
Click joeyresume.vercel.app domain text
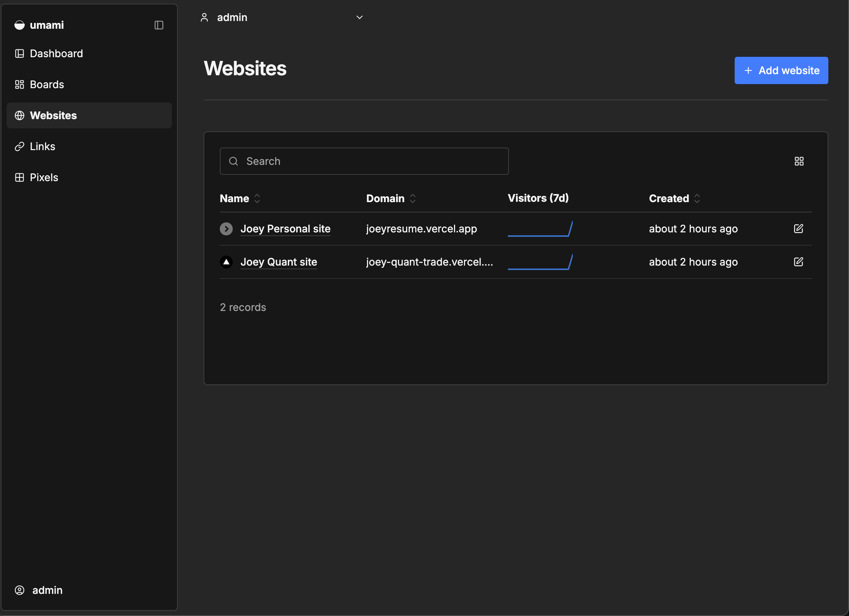422,229
